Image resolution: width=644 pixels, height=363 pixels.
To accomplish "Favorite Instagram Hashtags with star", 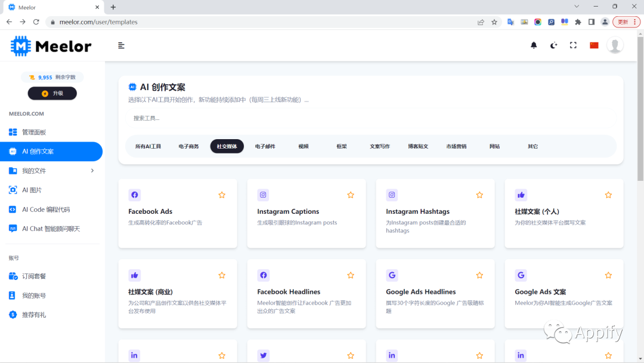I will click(479, 195).
